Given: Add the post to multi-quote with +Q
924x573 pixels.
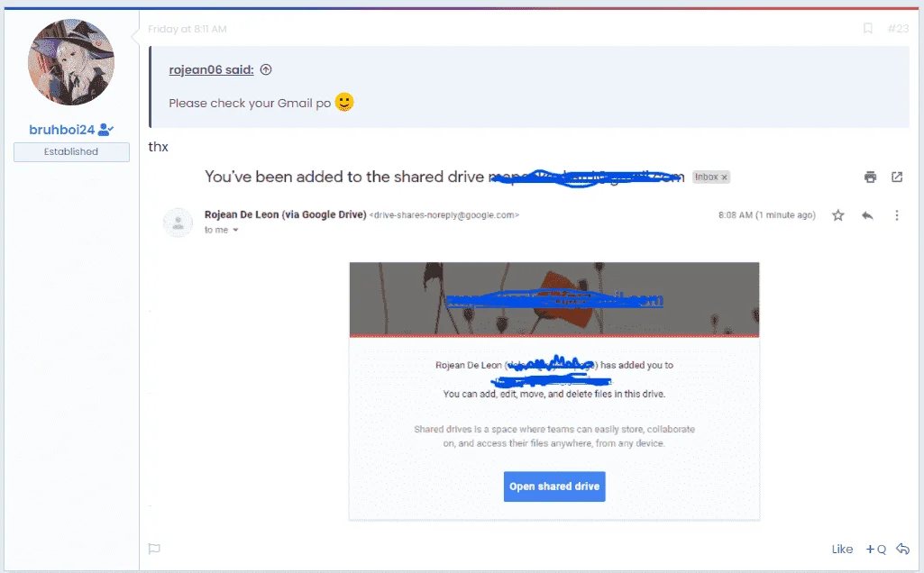Looking at the screenshot, I should coord(875,549).
